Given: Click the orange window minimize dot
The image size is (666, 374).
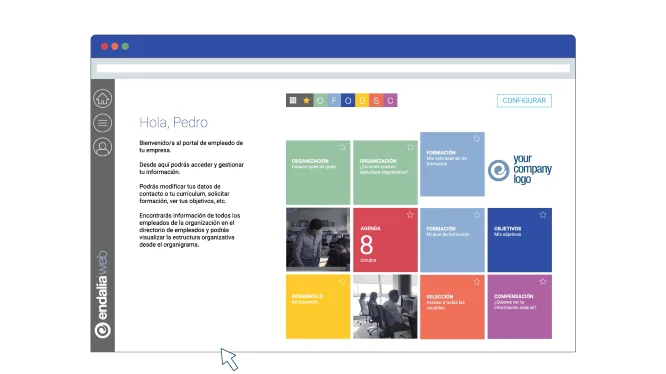Looking at the screenshot, I should [115, 46].
